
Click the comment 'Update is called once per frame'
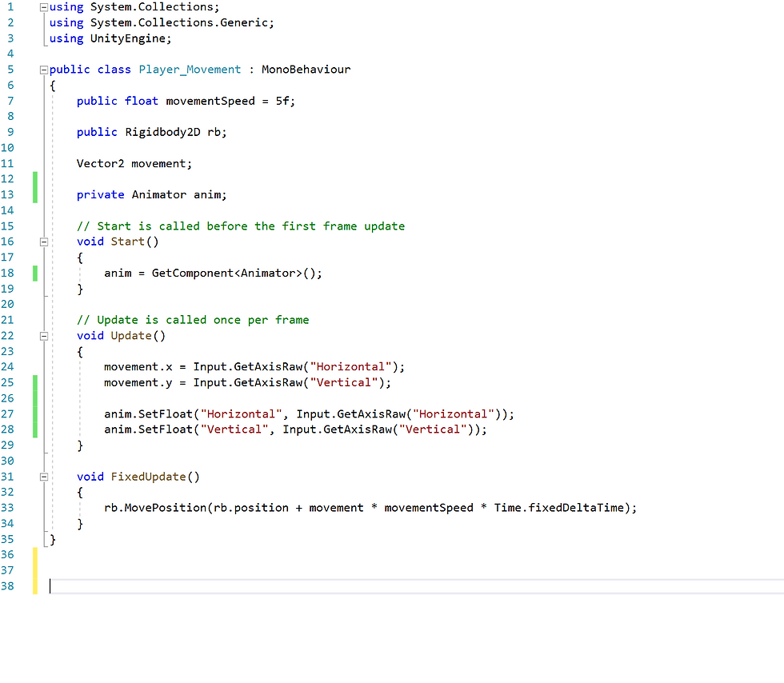pyautogui.click(x=193, y=320)
